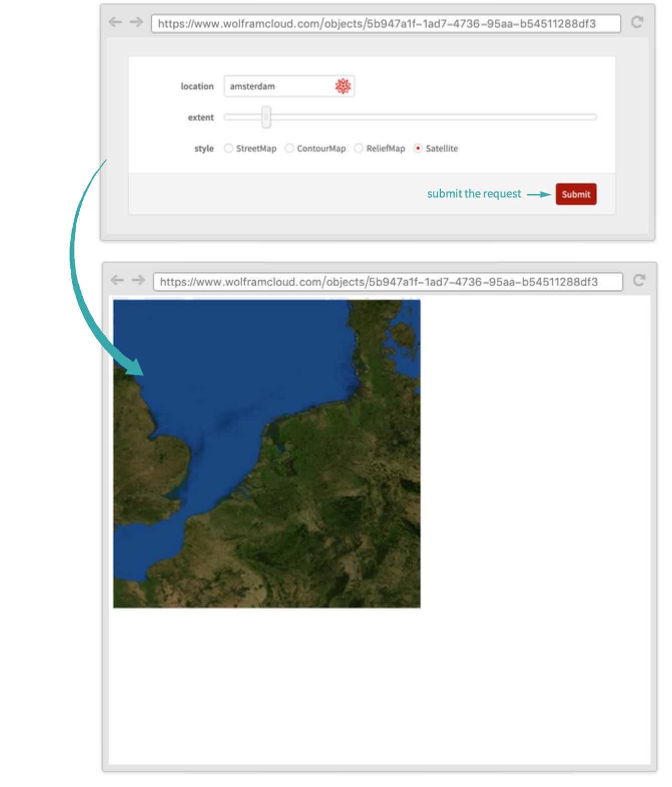Select the Satellite style radio button
672x787 pixels.
pos(418,148)
